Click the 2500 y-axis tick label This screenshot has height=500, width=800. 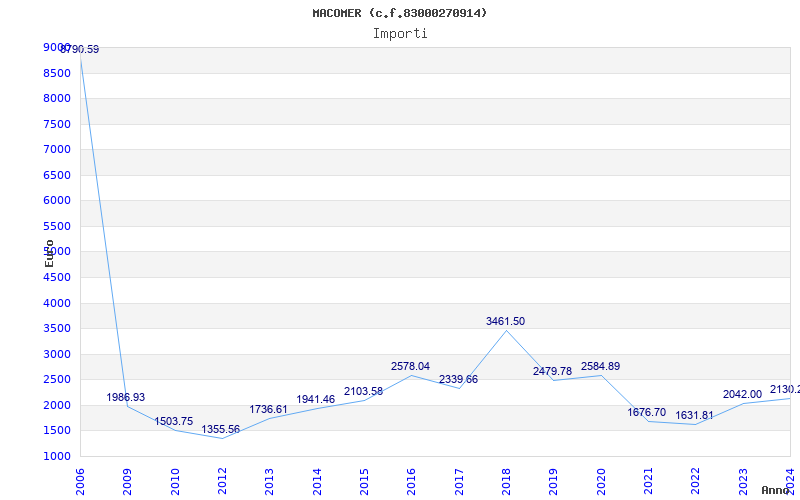click(57, 380)
